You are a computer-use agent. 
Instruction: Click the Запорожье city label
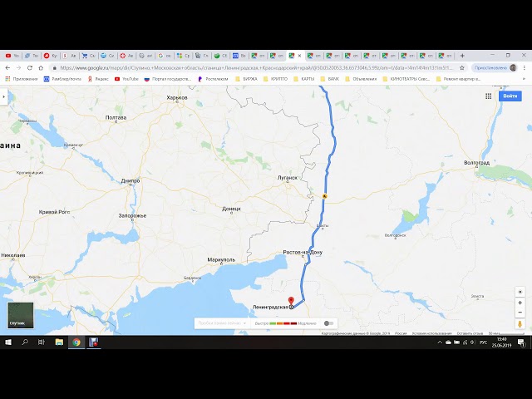[132, 215]
